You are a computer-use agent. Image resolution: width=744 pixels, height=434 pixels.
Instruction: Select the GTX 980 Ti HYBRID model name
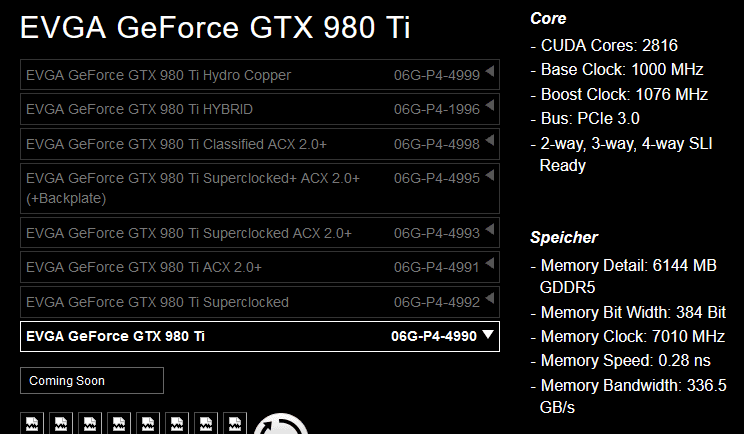pyautogui.click(x=139, y=109)
